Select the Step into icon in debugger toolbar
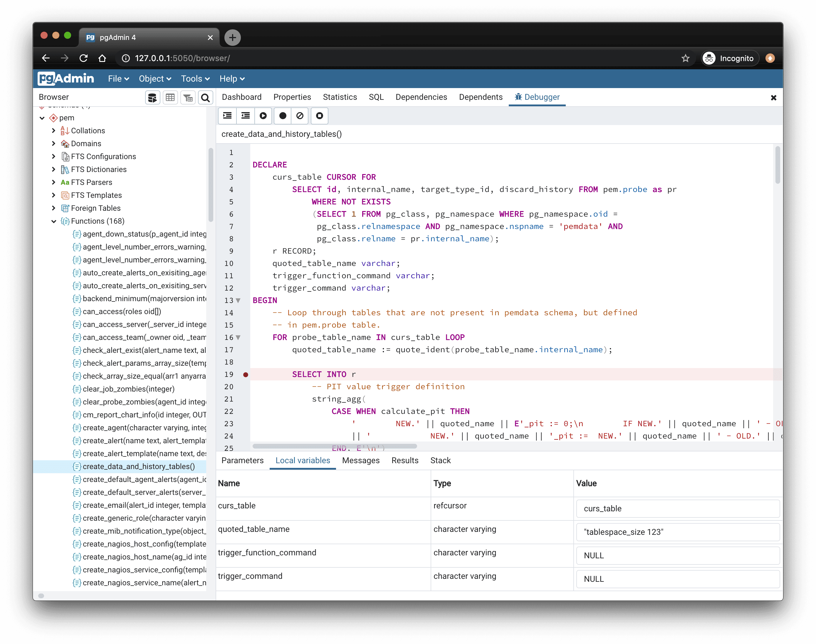Screen dimensions: 816x644 [227, 116]
